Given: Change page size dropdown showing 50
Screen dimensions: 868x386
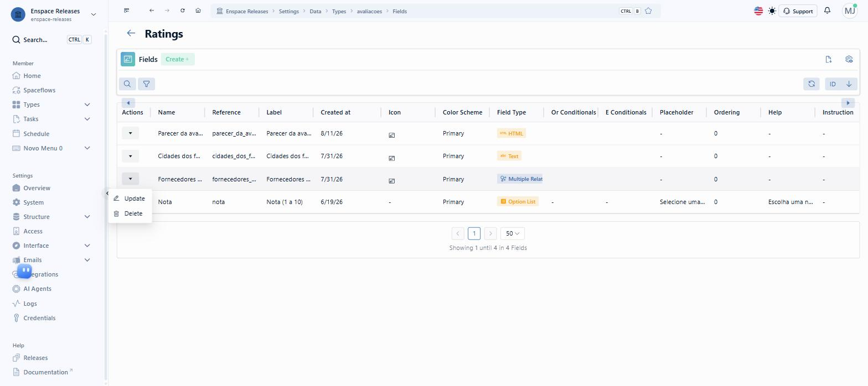Looking at the screenshot, I should [x=513, y=233].
